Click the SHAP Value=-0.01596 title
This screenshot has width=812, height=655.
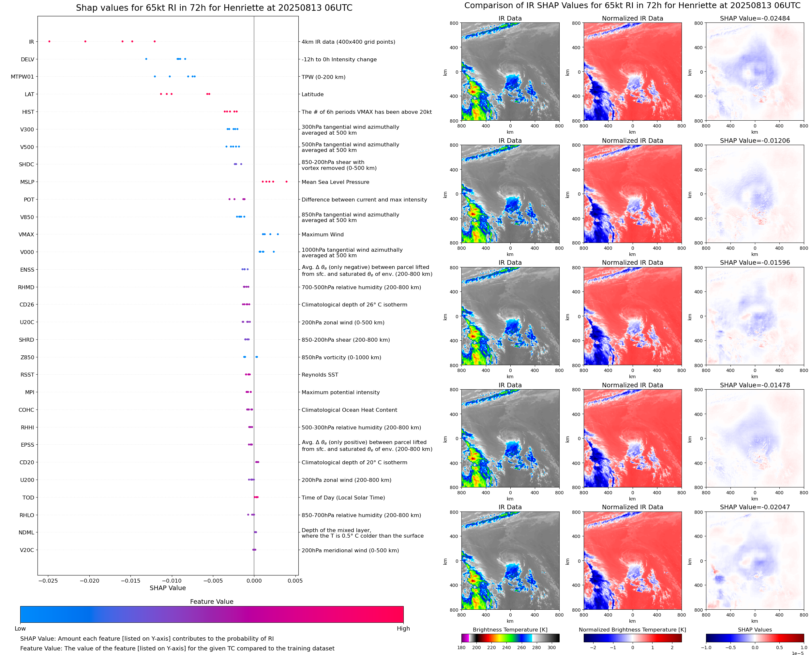(x=755, y=262)
